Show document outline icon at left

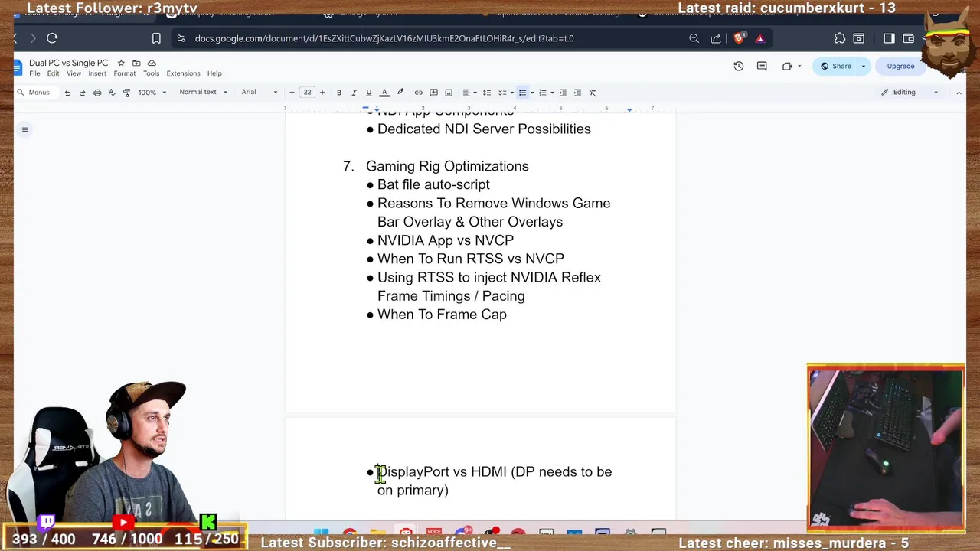pyautogui.click(x=24, y=129)
